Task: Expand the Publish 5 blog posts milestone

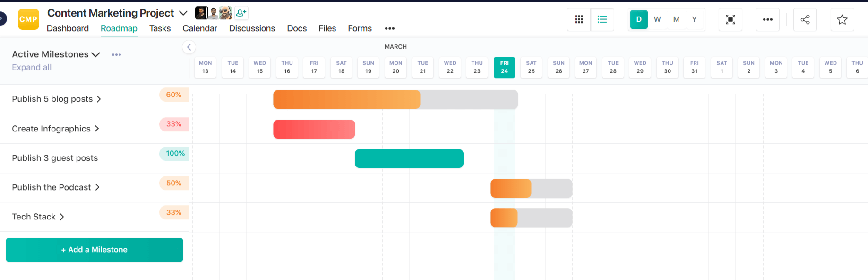Action: click(x=99, y=99)
